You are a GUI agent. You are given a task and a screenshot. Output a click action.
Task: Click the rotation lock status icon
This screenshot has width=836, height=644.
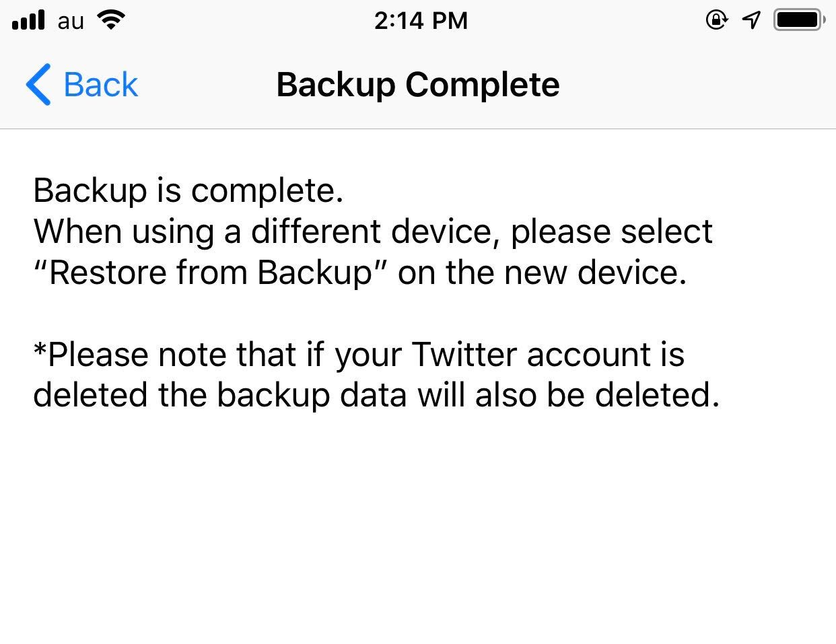pos(716,20)
